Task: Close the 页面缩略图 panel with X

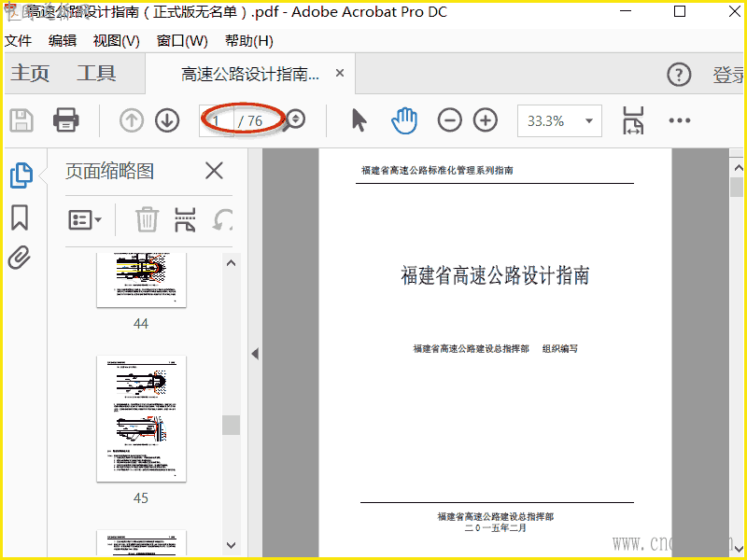Action: point(214,171)
